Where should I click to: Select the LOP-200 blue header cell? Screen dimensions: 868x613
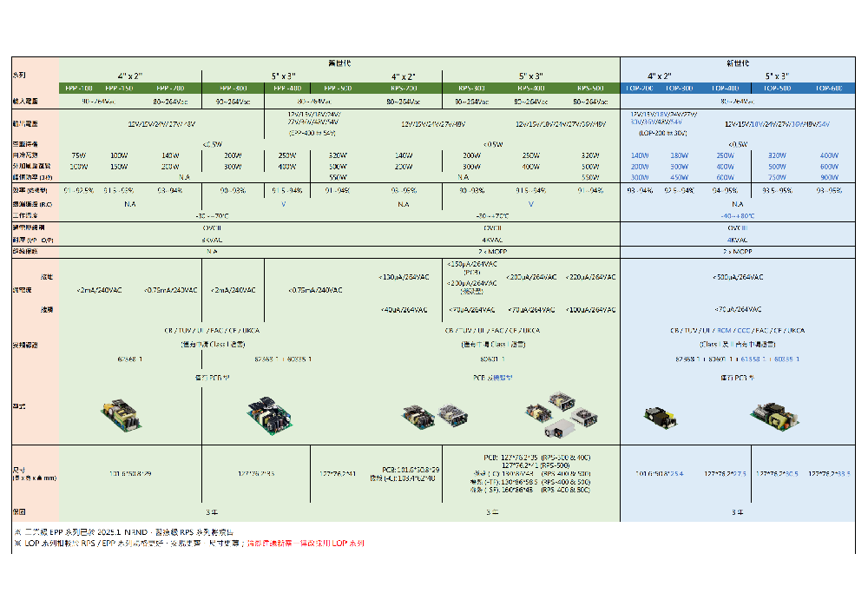coord(641,89)
